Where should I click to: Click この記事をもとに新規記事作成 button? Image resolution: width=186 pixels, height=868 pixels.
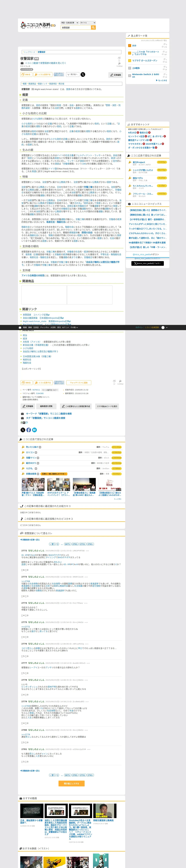[76, 406]
